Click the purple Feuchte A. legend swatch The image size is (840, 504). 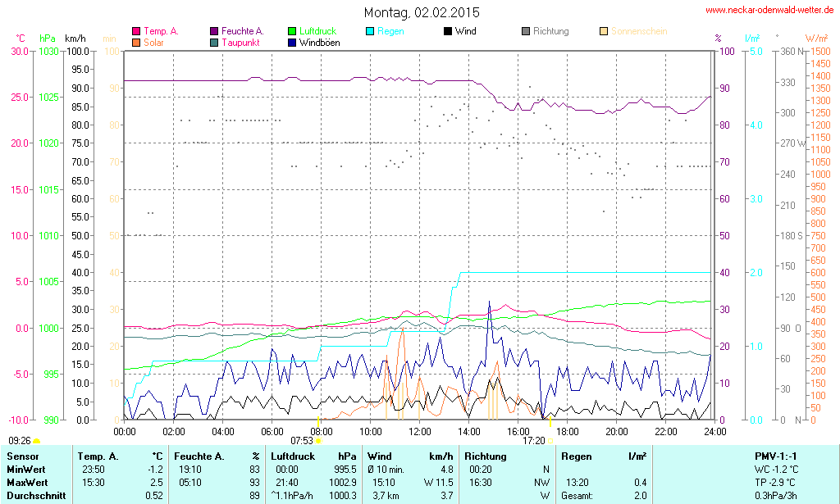click(215, 31)
